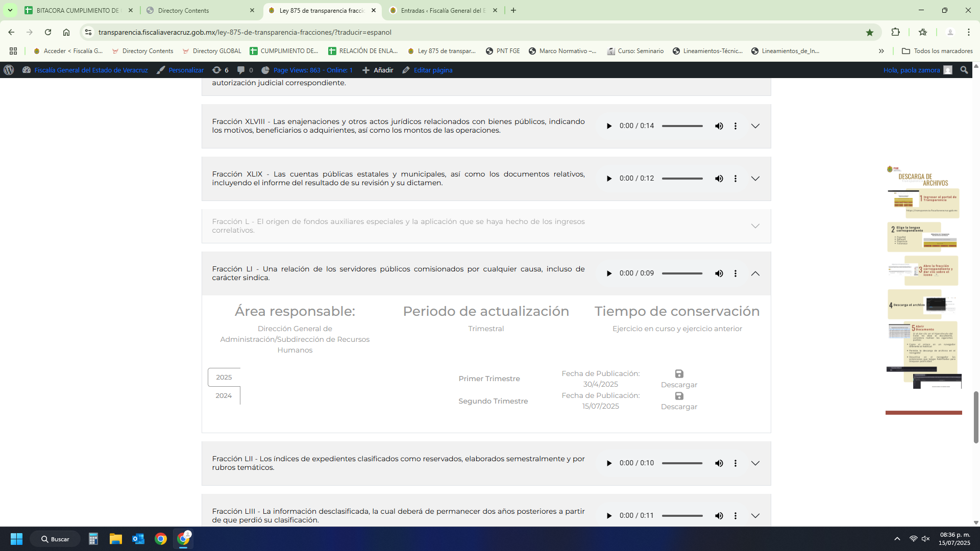This screenshot has height=551, width=980.
Task: Collapse the Fracción LI section
Action: point(755,273)
